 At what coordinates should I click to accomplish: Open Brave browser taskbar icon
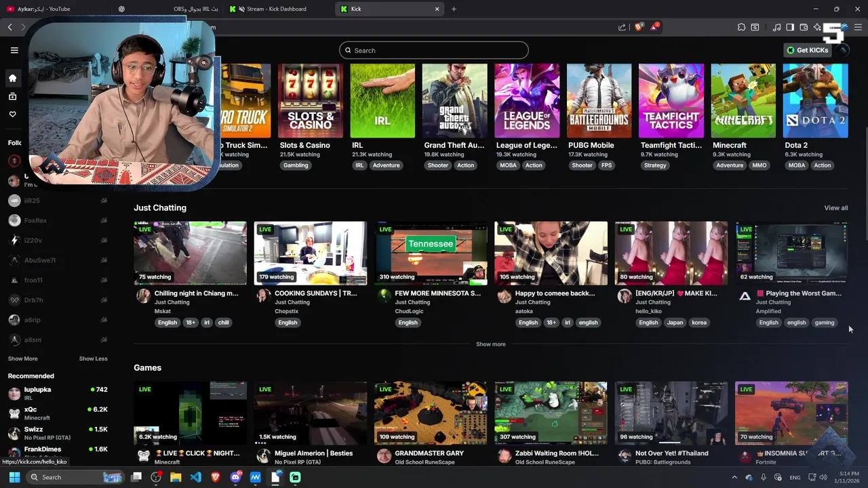click(x=216, y=477)
